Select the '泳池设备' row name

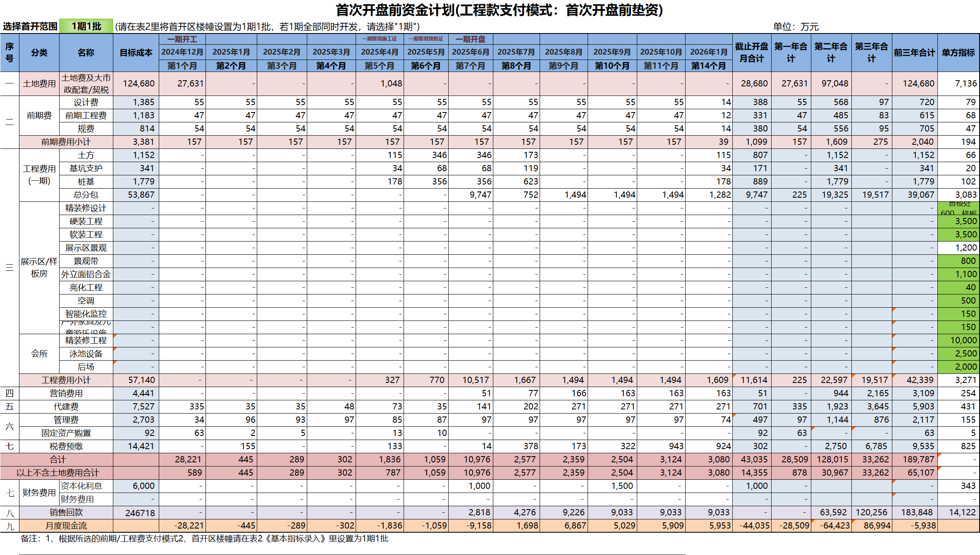pyautogui.click(x=86, y=354)
